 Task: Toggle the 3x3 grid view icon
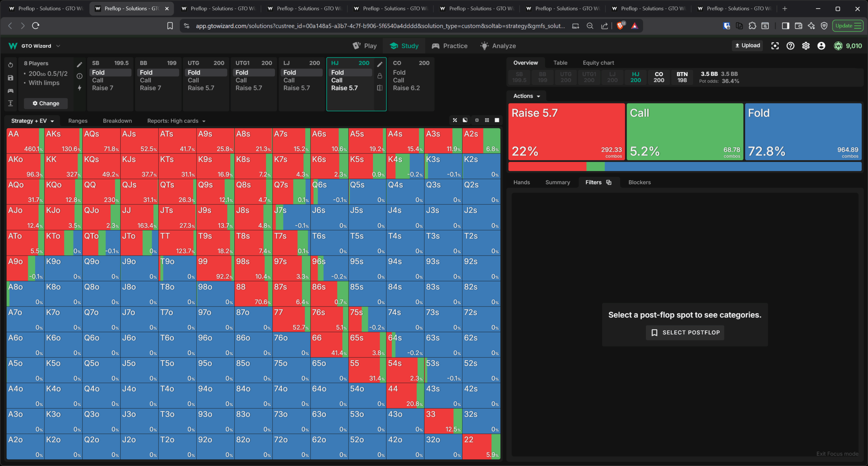tap(487, 120)
